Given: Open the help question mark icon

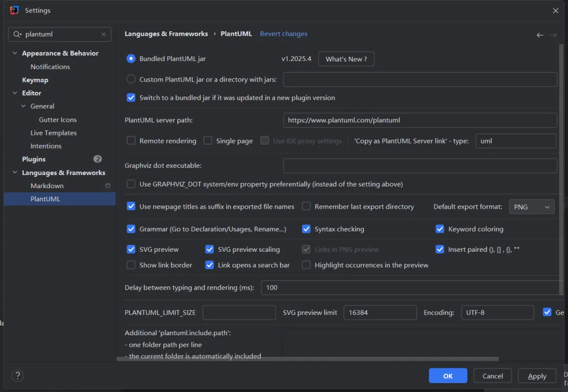Looking at the screenshot, I should point(17,376).
